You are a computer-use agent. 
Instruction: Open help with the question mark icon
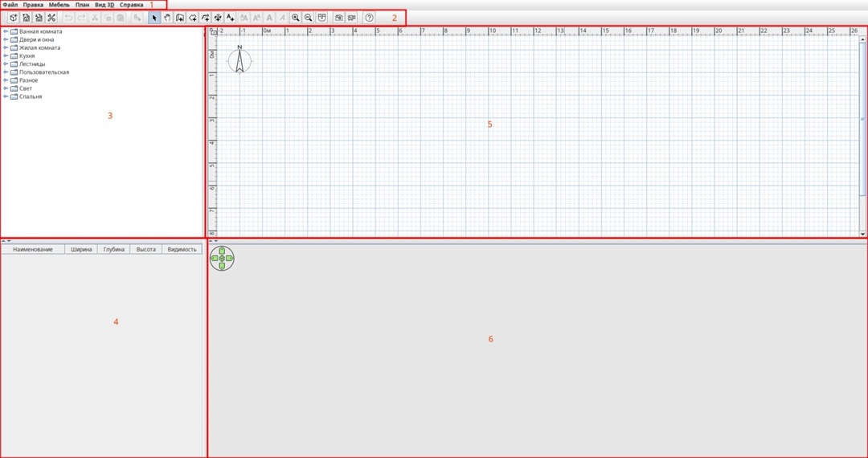369,18
